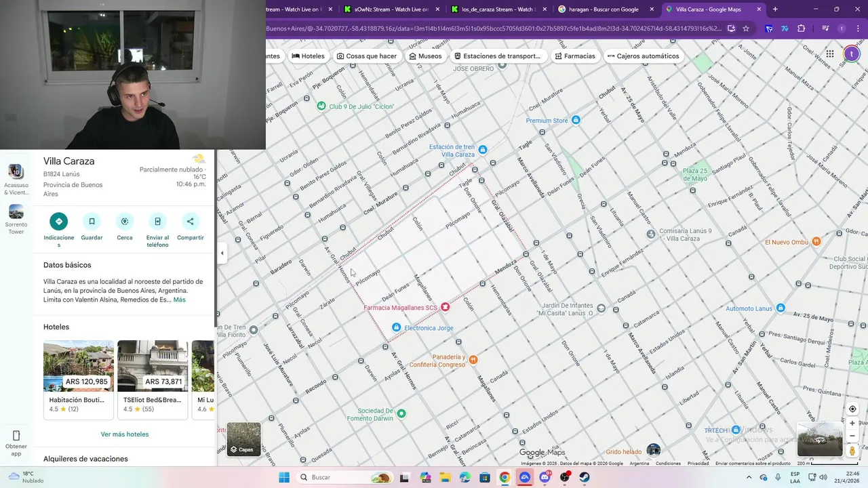Filter map by Cajeros automáticos chip

click(x=644, y=56)
